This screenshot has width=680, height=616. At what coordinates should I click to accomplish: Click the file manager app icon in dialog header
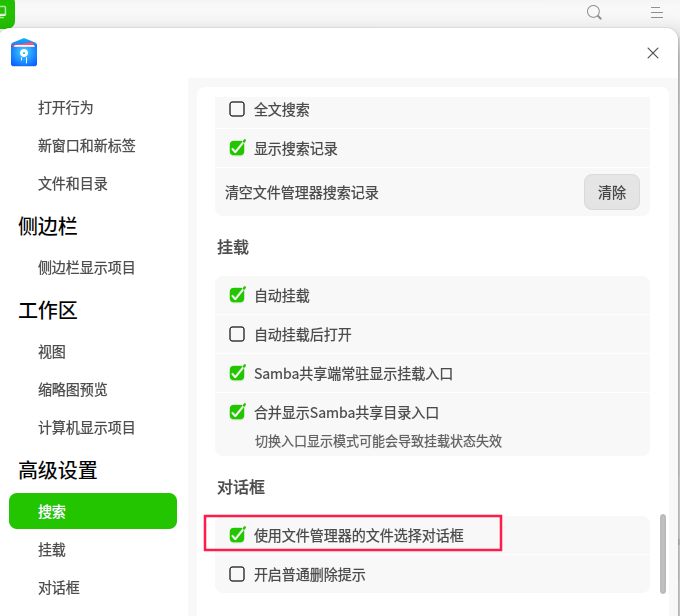[x=24, y=52]
